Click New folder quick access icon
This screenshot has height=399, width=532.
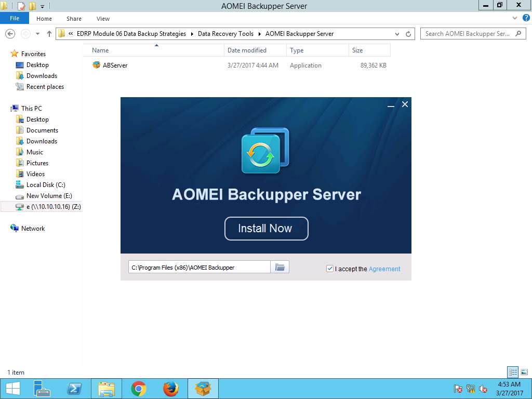[33, 6]
